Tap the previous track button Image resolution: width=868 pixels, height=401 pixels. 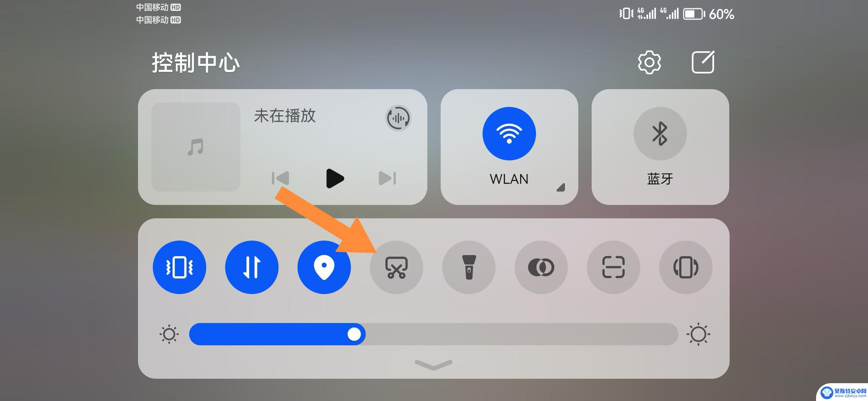coord(279,178)
